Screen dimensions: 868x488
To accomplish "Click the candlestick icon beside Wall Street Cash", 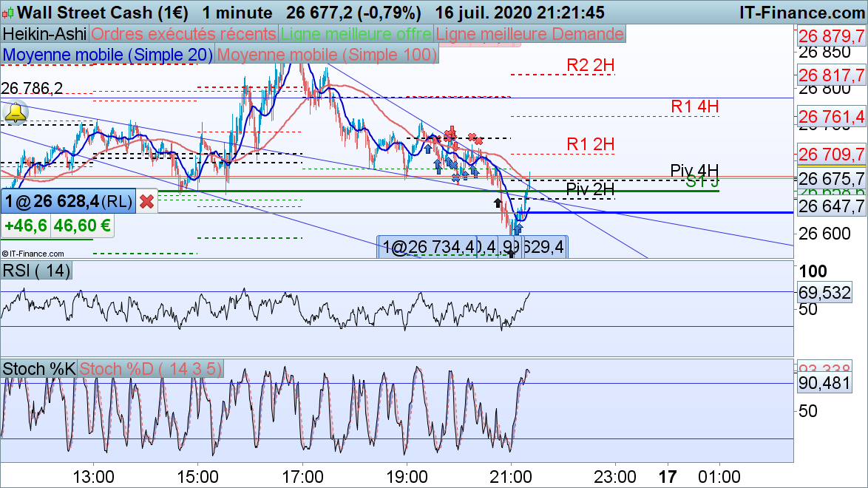I will 7,12.
